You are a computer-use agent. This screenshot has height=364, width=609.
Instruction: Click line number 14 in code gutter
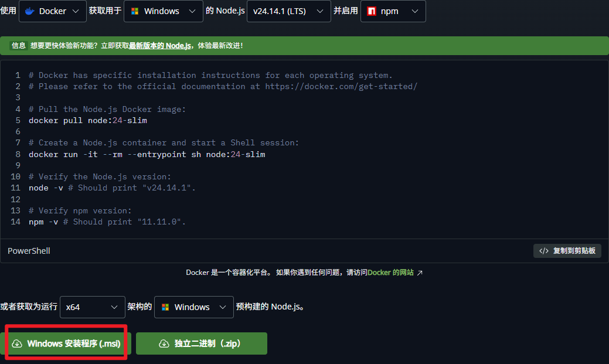point(16,222)
